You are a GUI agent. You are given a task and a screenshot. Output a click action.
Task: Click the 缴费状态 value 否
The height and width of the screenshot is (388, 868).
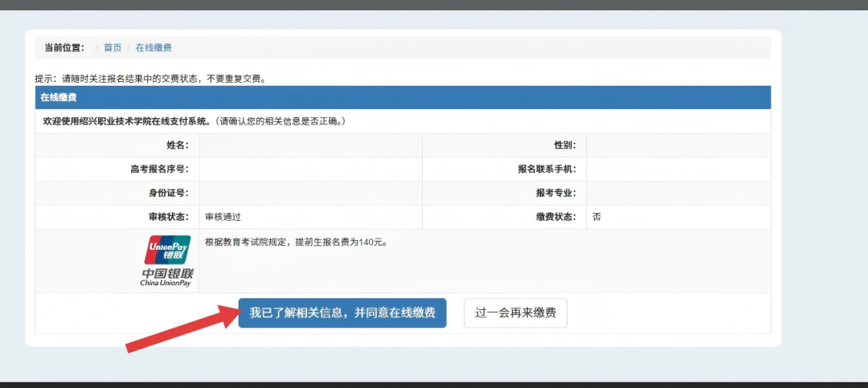click(x=596, y=217)
